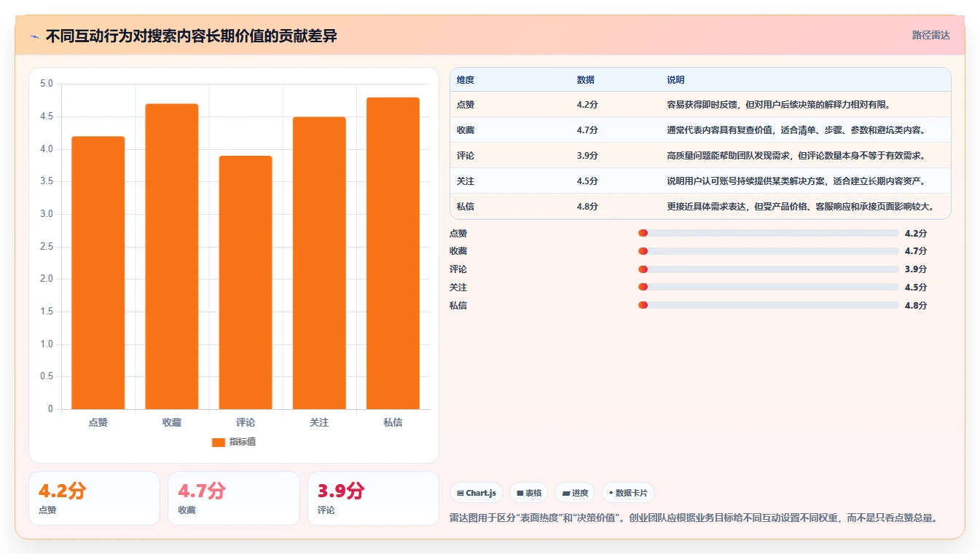Click the 4.8分 value beside the 私信 progress bar
Screen dimensions: 980x554
tap(916, 306)
